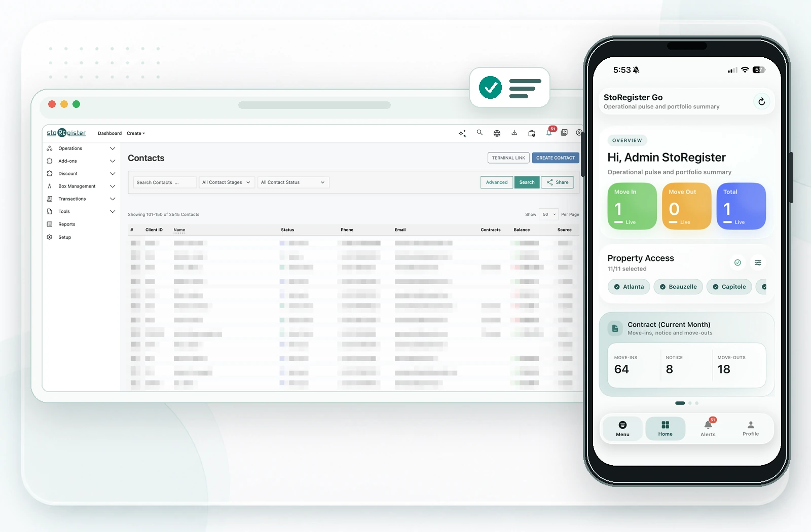Toggle the Capitole property chip
Screen dimensions: 811x532
coord(729,287)
